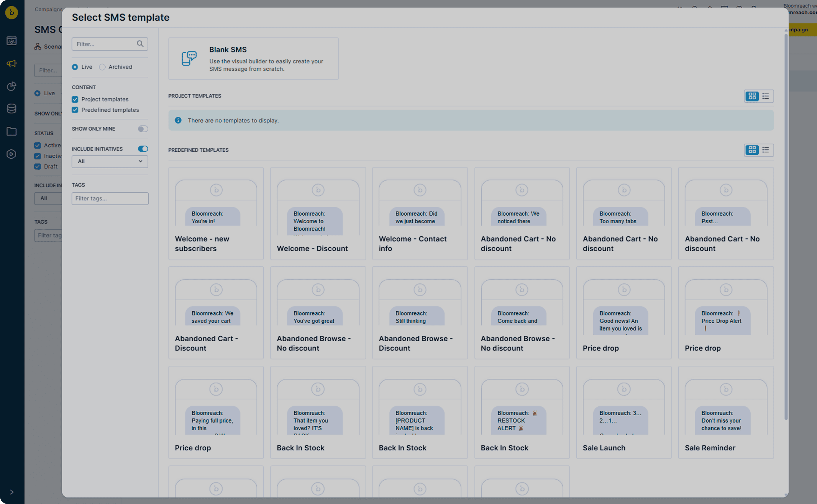Switch Project templates to grid view

(x=752, y=96)
